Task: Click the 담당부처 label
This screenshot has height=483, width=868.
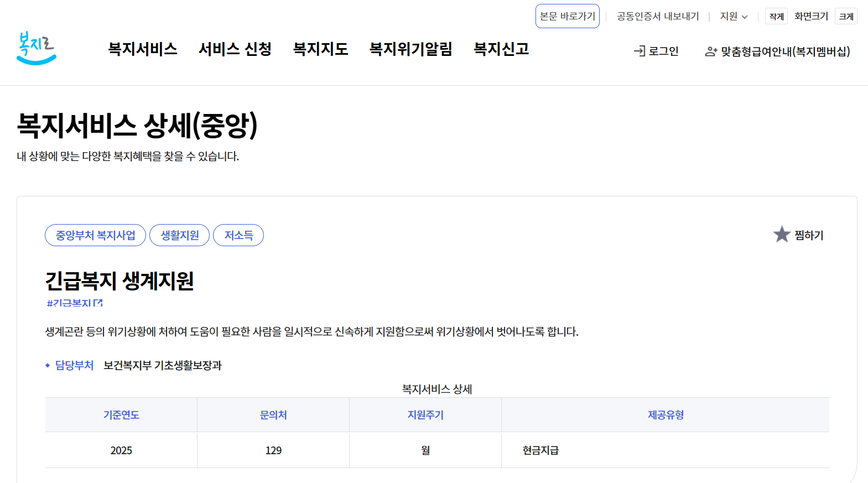Action: (x=74, y=365)
